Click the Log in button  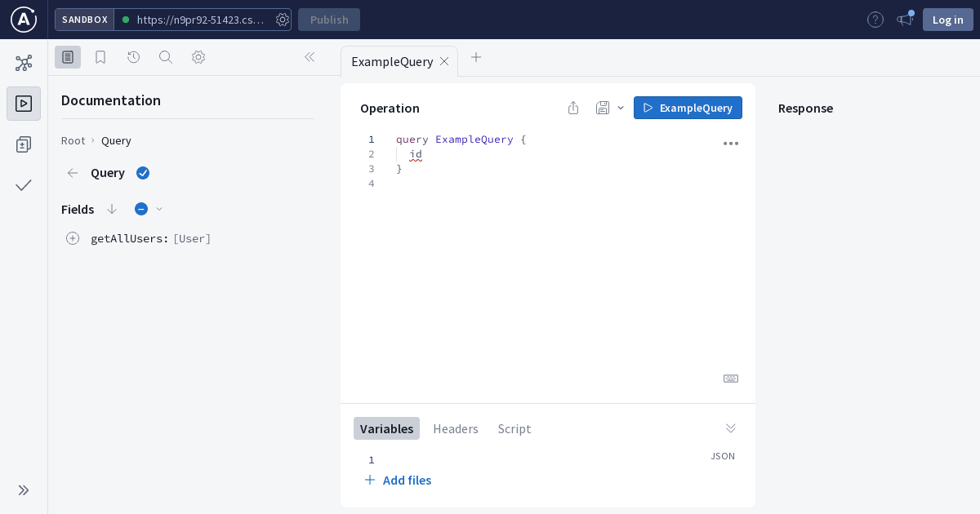click(947, 19)
